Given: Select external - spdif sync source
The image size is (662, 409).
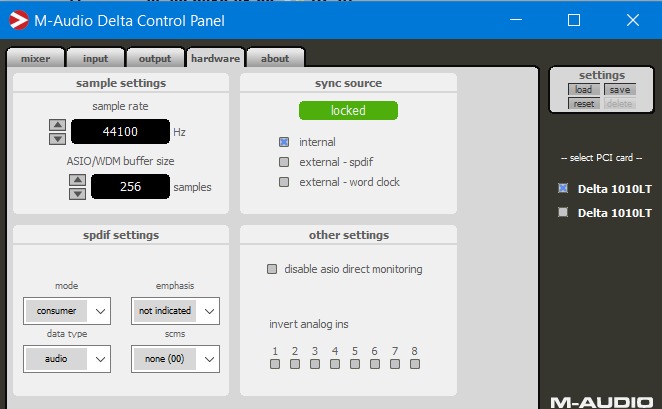Looking at the screenshot, I should [x=284, y=162].
